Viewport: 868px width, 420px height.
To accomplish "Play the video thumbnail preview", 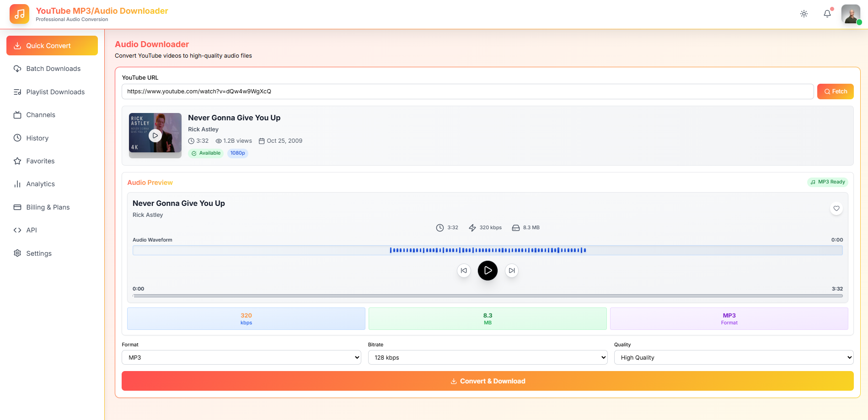I will (155, 135).
